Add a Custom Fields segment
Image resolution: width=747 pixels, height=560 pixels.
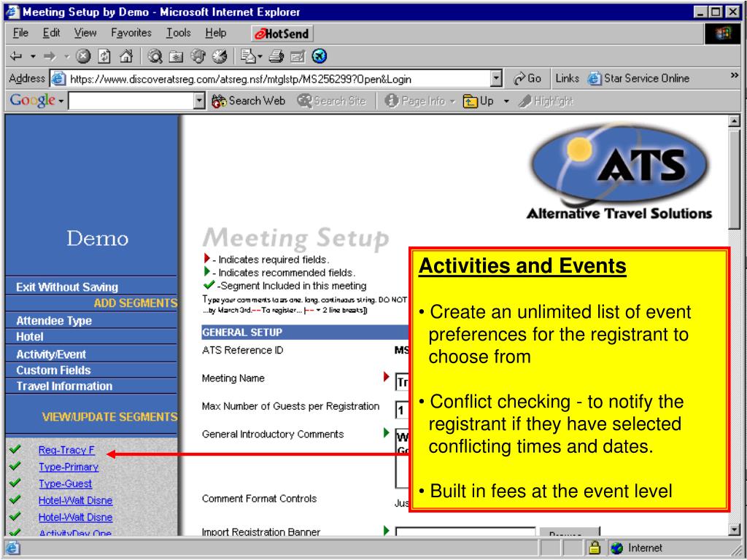53,370
